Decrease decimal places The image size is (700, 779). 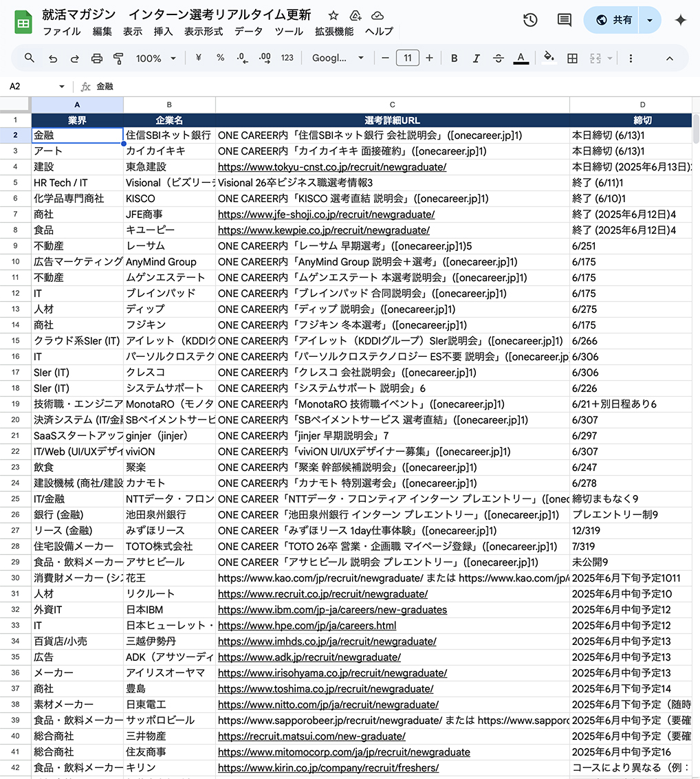coord(243,58)
